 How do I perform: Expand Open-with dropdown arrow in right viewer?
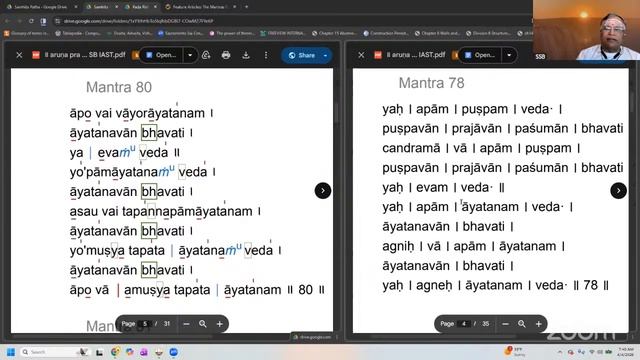pos(509,55)
